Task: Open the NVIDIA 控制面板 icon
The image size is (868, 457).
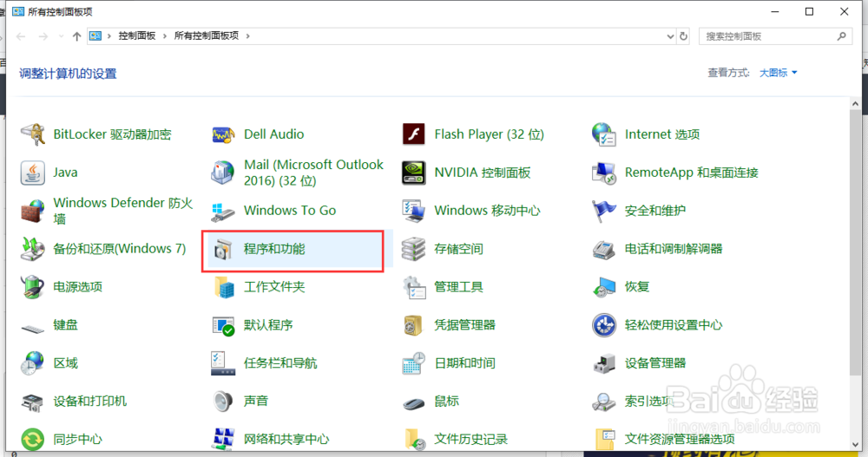Action: [x=413, y=173]
